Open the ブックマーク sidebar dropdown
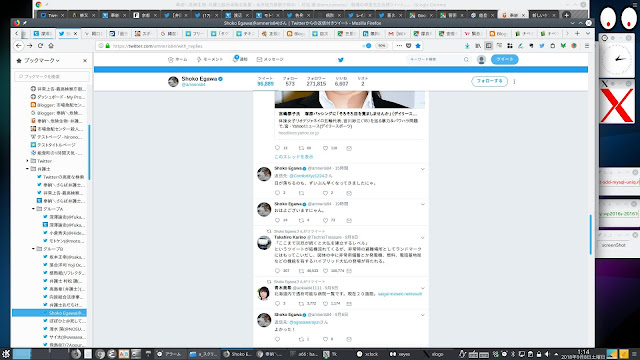Image resolution: width=640 pixels, height=360 pixels. [41, 60]
